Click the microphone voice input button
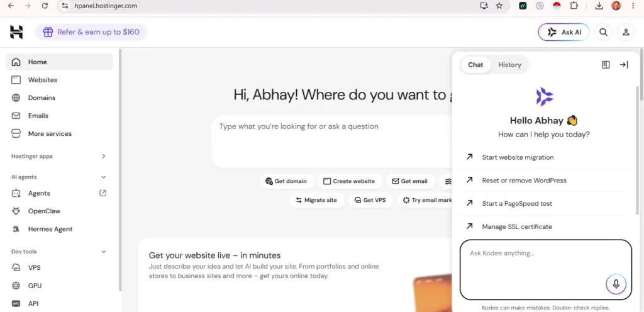The image size is (644, 312). [616, 284]
